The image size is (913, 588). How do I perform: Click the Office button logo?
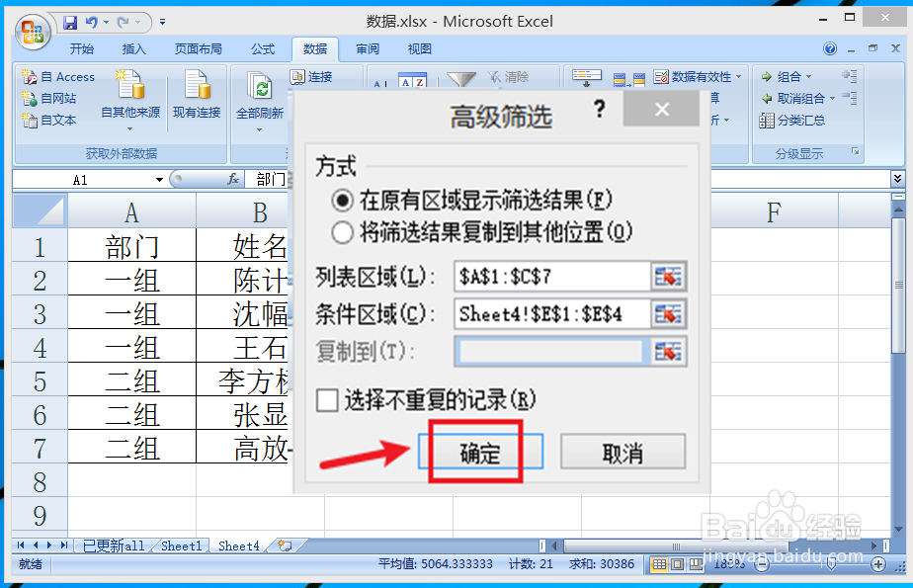(x=33, y=33)
